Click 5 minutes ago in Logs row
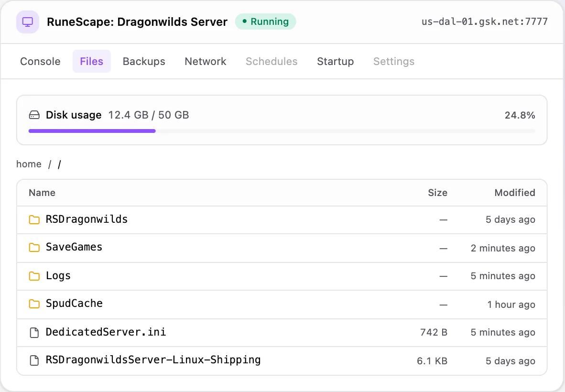565x392 pixels. (x=503, y=276)
